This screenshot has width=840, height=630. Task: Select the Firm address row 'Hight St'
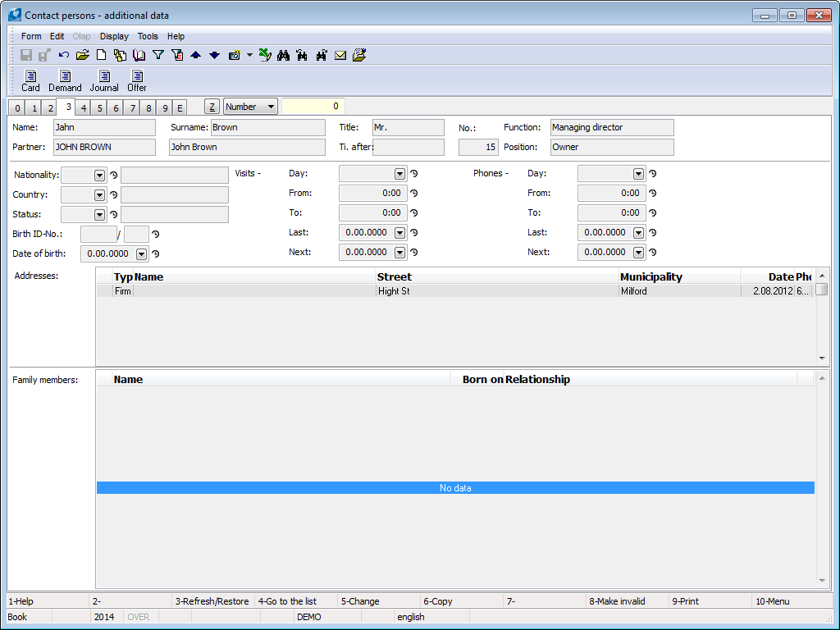point(455,291)
